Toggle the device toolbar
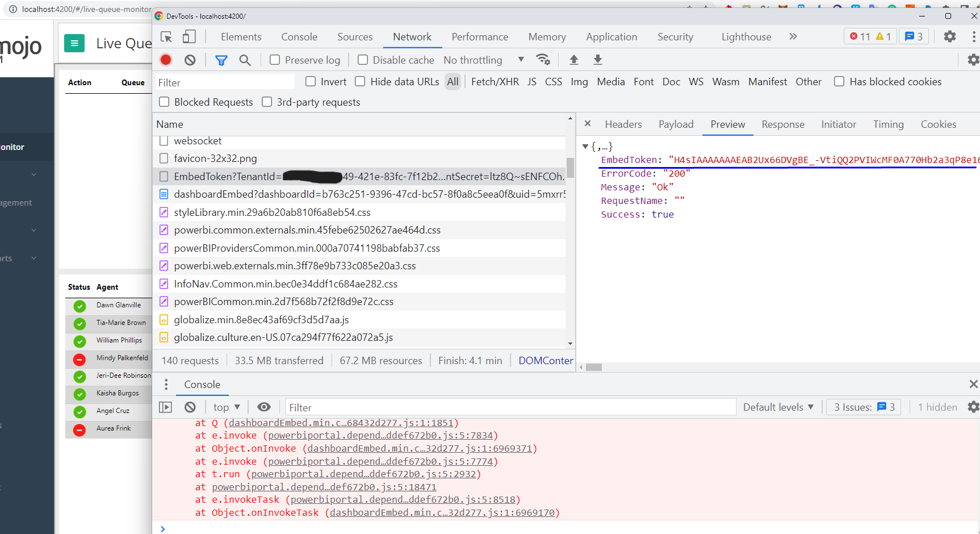 pos(189,36)
